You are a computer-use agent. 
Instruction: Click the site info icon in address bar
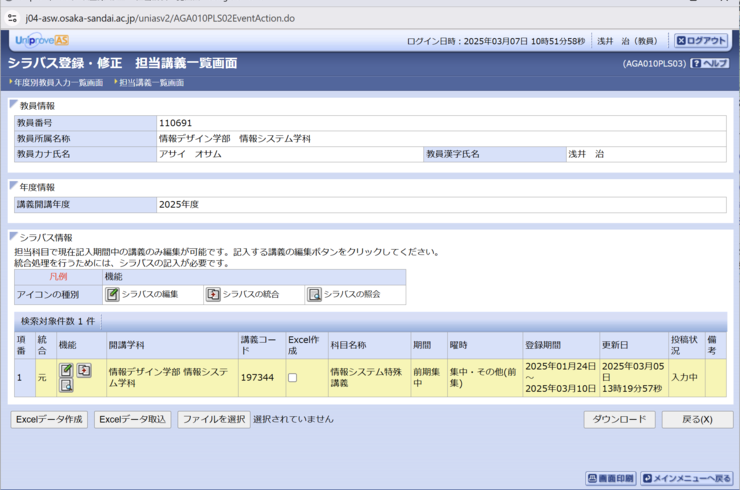click(12, 18)
